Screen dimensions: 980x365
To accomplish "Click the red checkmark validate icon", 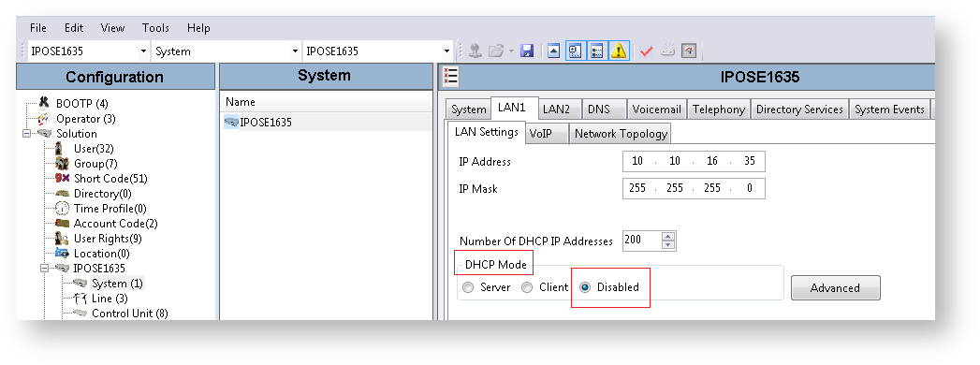I will [x=646, y=51].
